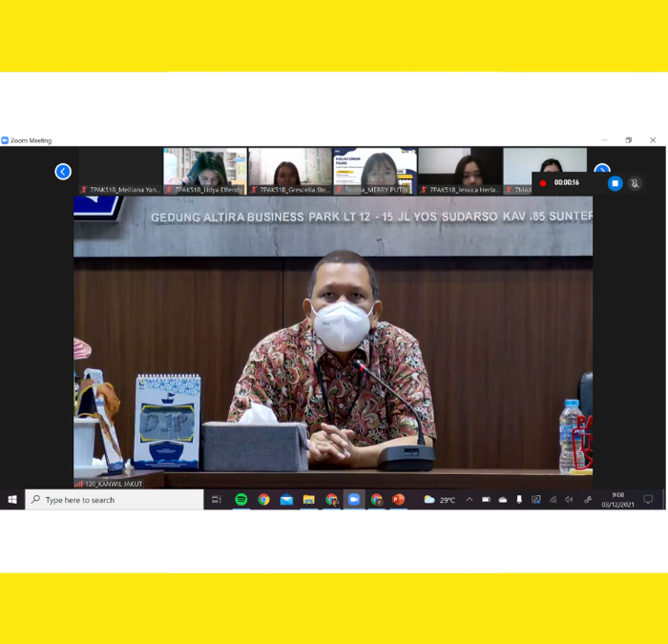Viewport: 668px width, 644px height.
Task: Click the recording timer 00:00:16
Action: coord(567,183)
